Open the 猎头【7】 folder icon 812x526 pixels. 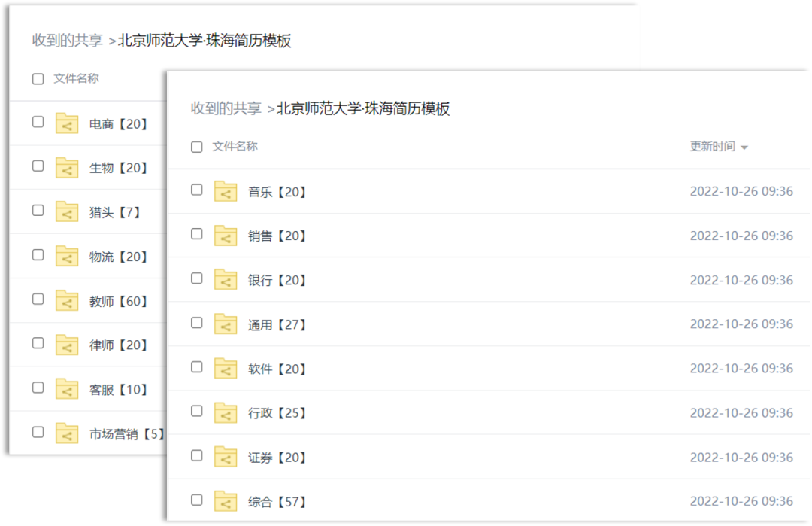(x=67, y=213)
